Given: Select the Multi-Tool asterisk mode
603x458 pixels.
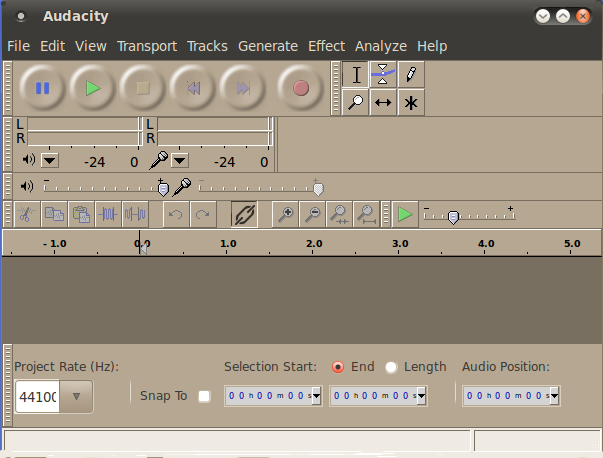Looking at the screenshot, I should coord(411,103).
